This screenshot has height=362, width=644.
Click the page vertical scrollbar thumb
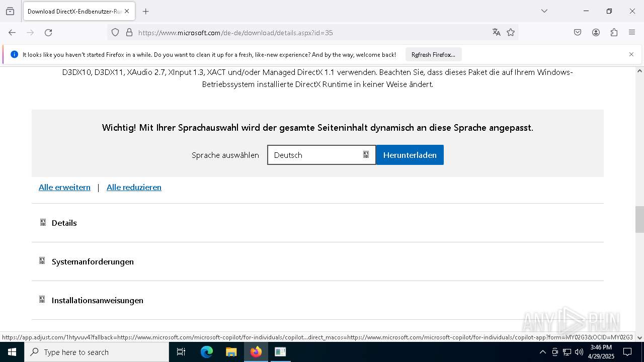639,219
